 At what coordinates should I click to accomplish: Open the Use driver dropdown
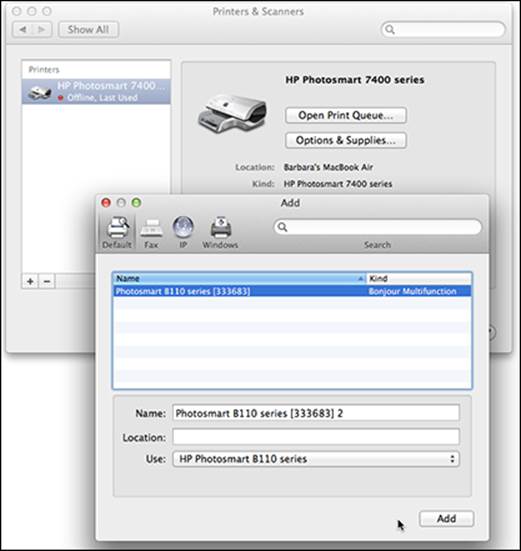tap(316, 459)
